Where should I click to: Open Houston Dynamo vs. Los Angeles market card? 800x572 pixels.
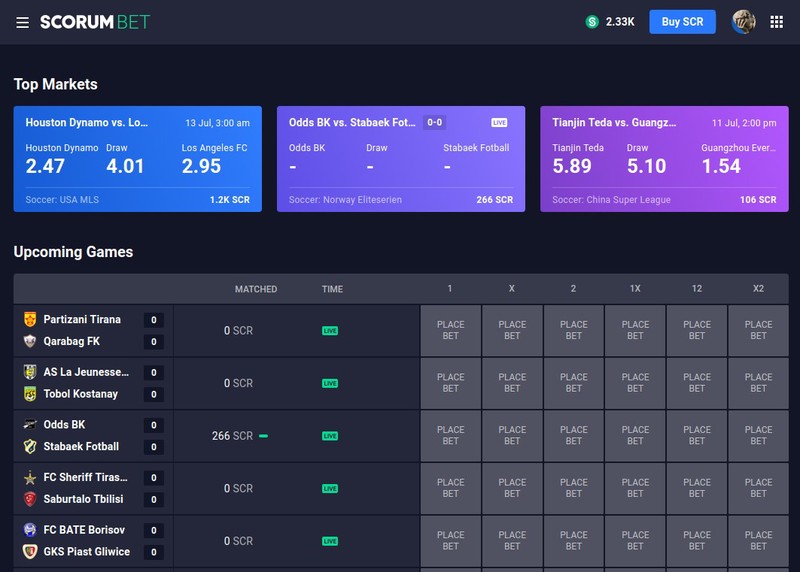pyautogui.click(x=138, y=159)
